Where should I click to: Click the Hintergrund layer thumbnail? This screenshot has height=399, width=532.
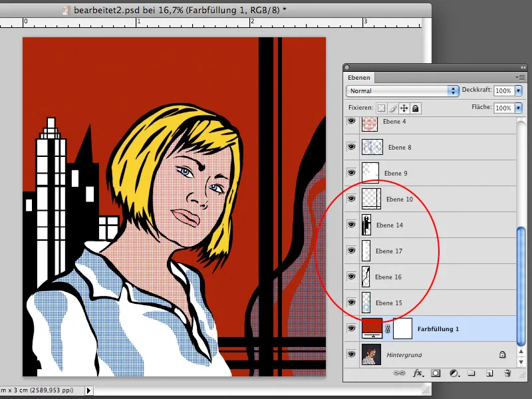[372, 354]
